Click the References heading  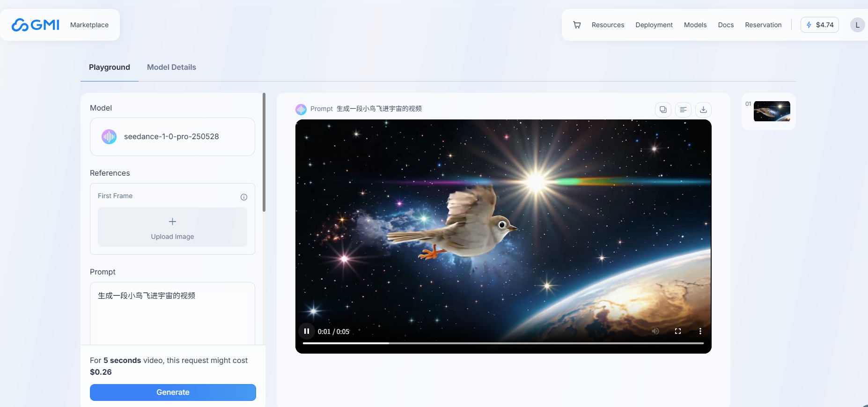[110, 173]
